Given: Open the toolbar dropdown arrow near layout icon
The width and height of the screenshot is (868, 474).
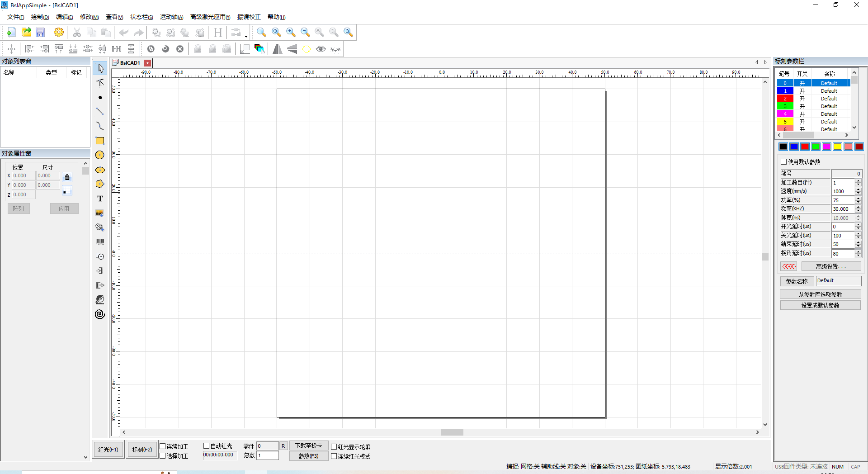Looking at the screenshot, I should (x=246, y=36).
